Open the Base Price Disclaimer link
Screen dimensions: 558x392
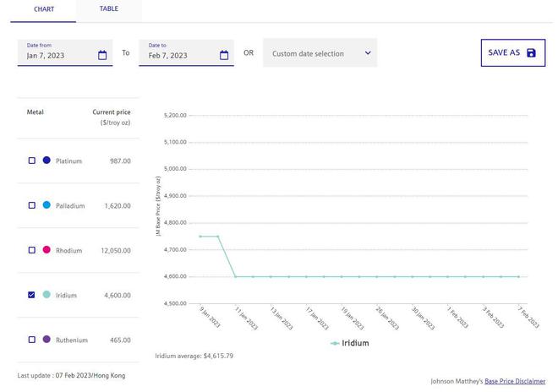(x=515, y=381)
